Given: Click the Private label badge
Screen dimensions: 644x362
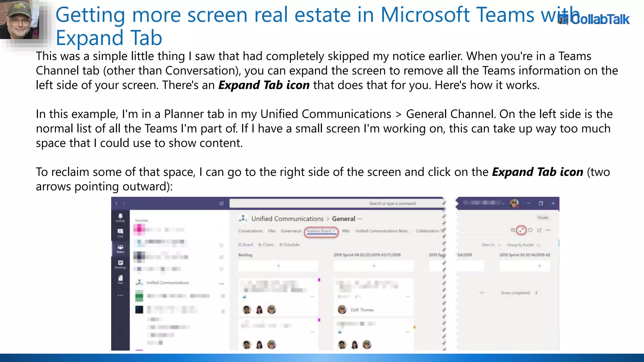Looking at the screenshot, I should [x=543, y=217].
